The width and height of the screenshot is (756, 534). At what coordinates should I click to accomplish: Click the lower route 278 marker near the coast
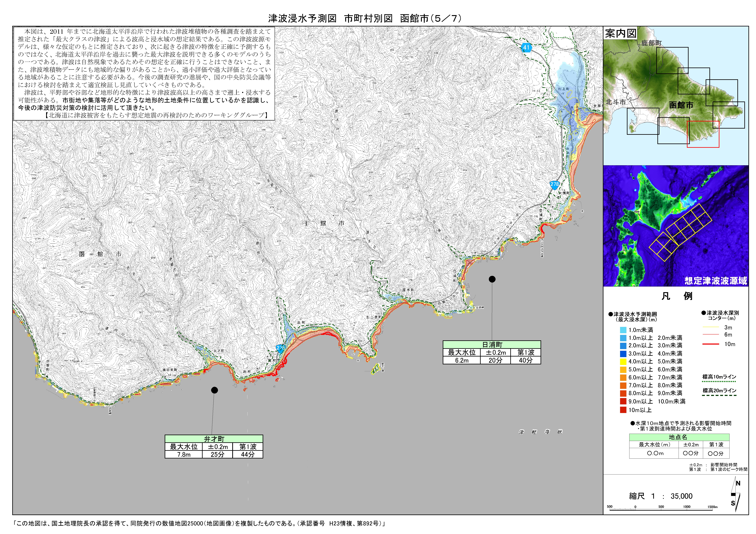[280, 348]
